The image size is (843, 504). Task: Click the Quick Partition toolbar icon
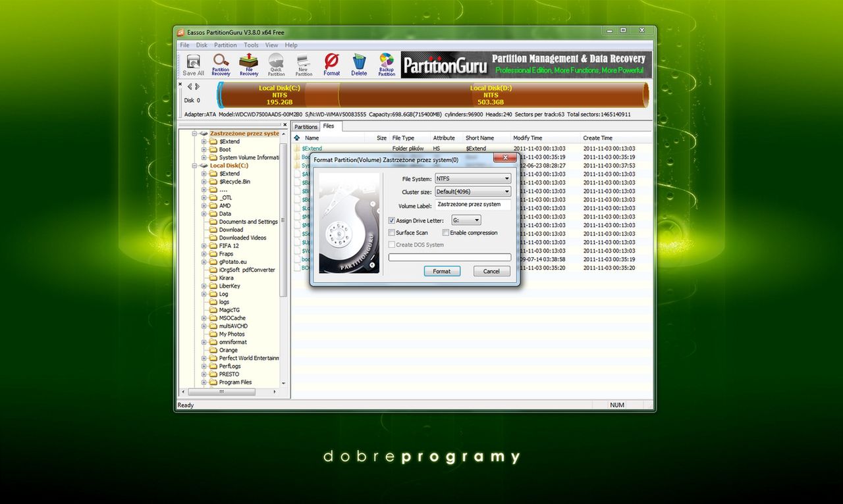[276, 65]
